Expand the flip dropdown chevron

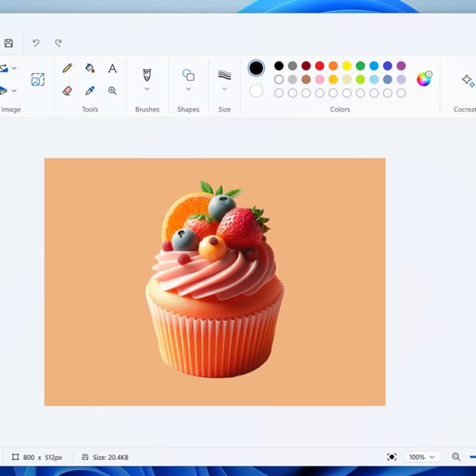pyautogui.click(x=14, y=90)
